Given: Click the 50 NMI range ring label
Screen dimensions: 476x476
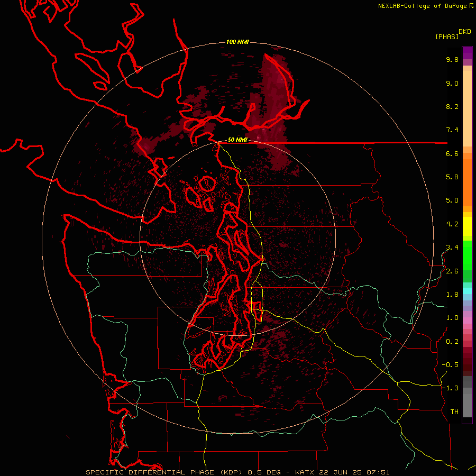Looking at the screenshot, I should coord(237,140).
